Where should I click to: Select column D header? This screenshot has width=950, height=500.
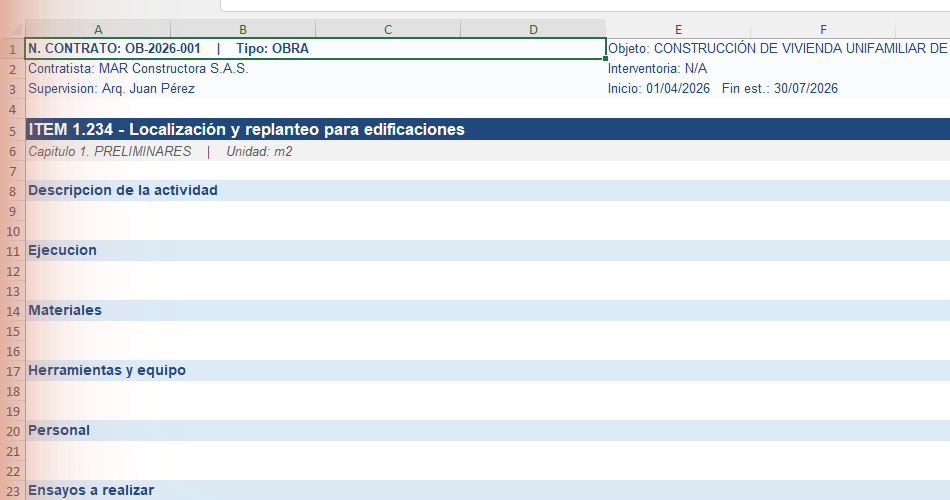[x=533, y=29]
